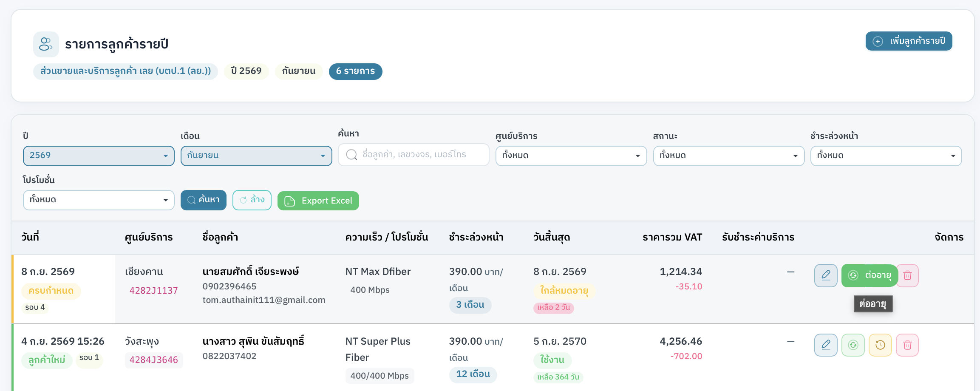Click the 6 รายการ count badge
This screenshot has height=391, width=980.
click(355, 71)
